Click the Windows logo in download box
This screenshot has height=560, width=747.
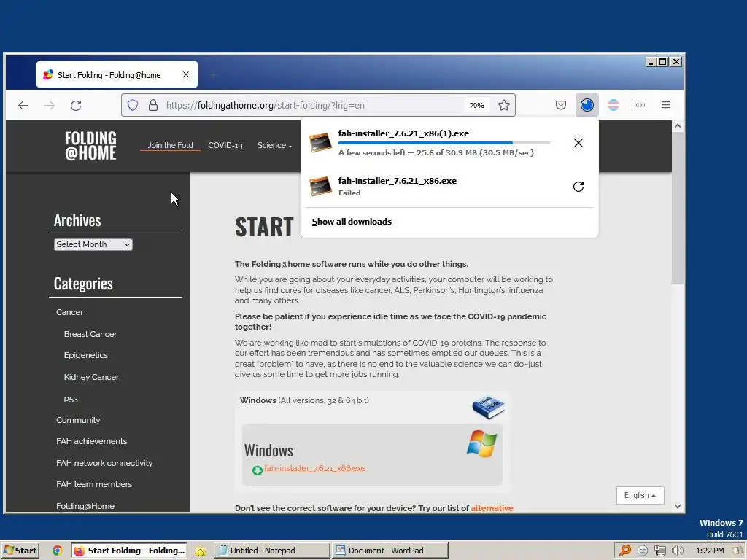(x=481, y=443)
